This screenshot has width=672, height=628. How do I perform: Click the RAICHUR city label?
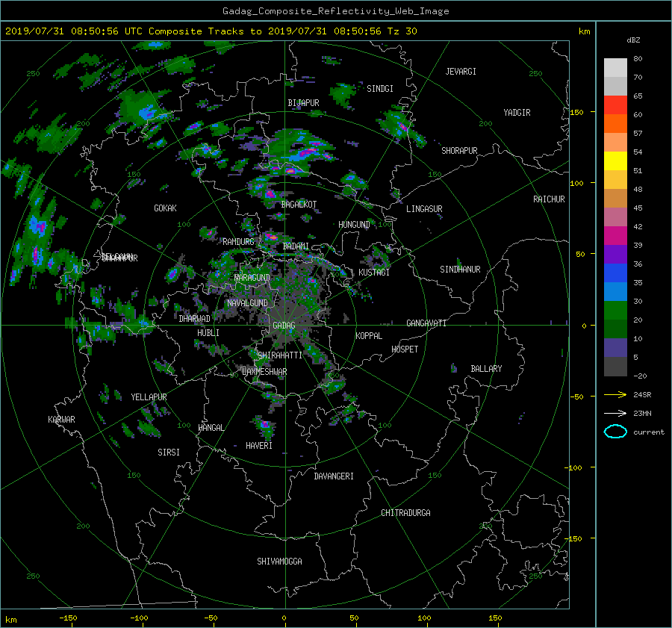tap(549, 199)
